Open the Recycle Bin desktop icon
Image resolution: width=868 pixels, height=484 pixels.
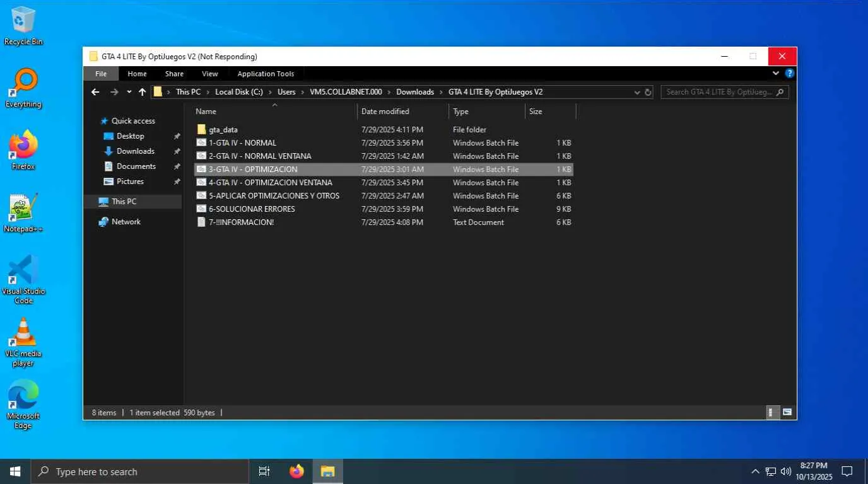[x=23, y=26]
